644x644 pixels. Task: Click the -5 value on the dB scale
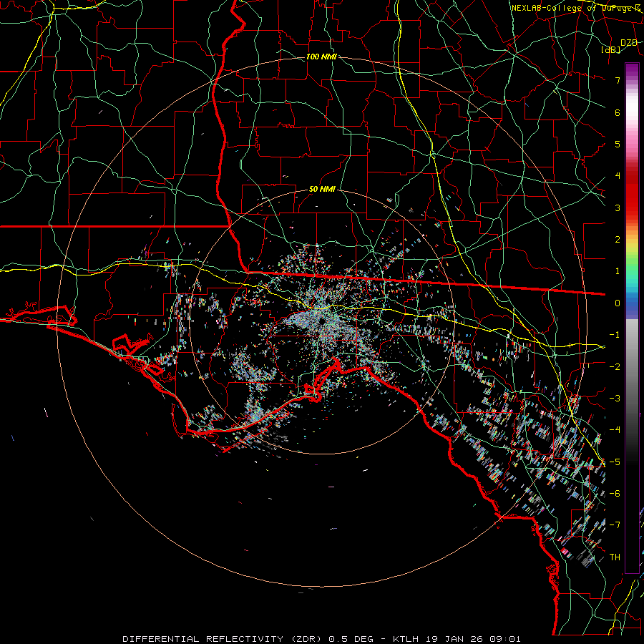[x=615, y=462]
